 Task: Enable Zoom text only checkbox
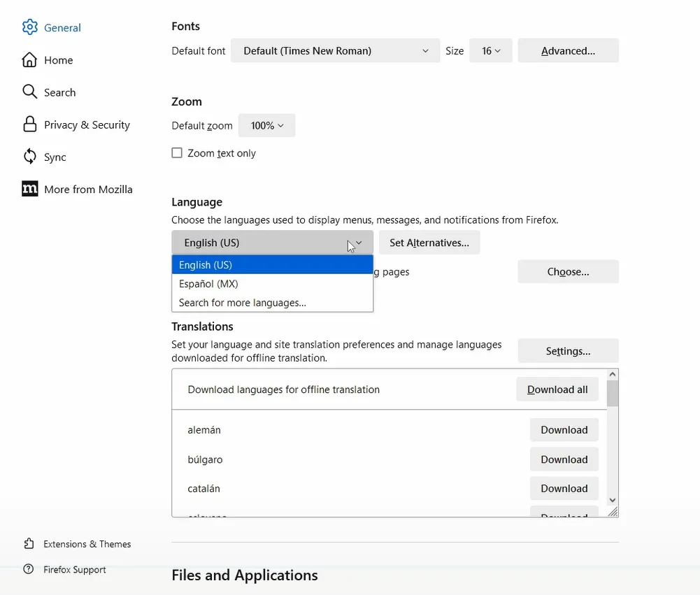point(177,153)
